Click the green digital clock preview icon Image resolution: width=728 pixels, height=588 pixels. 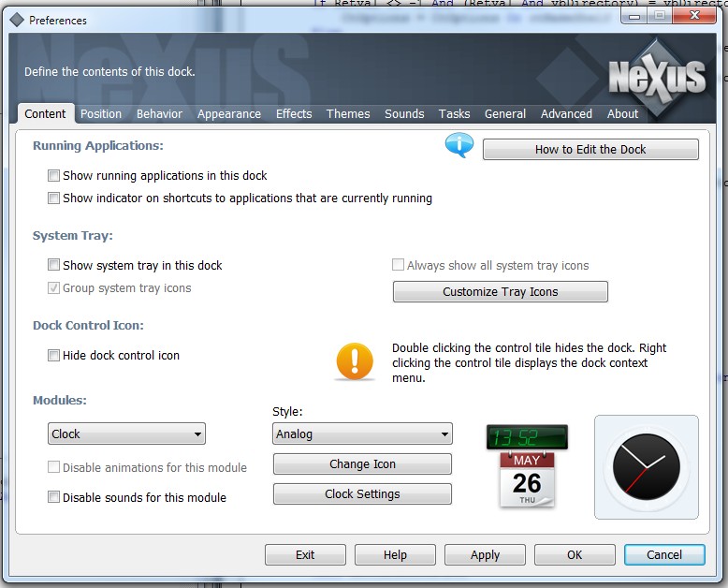coord(527,437)
